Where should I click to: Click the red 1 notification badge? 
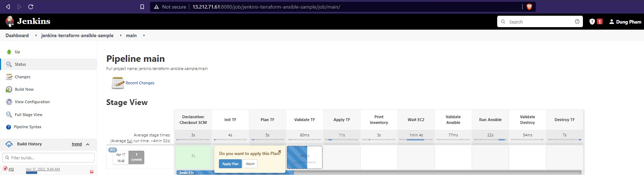point(600,21)
